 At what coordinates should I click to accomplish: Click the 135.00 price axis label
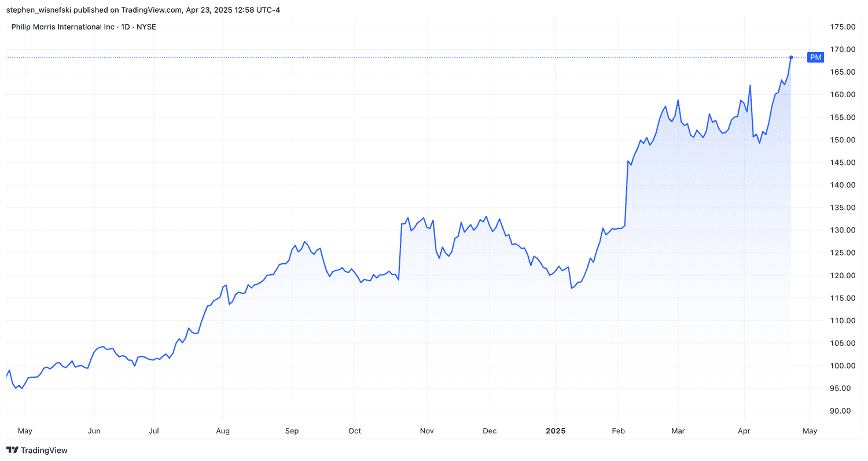point(841,207)
